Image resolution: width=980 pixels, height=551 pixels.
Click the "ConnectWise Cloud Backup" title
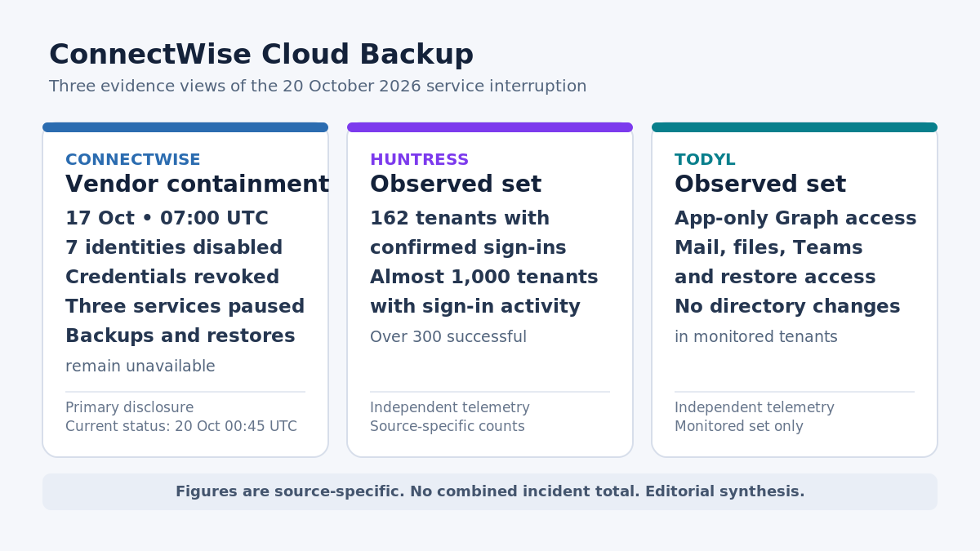(261, 55)
